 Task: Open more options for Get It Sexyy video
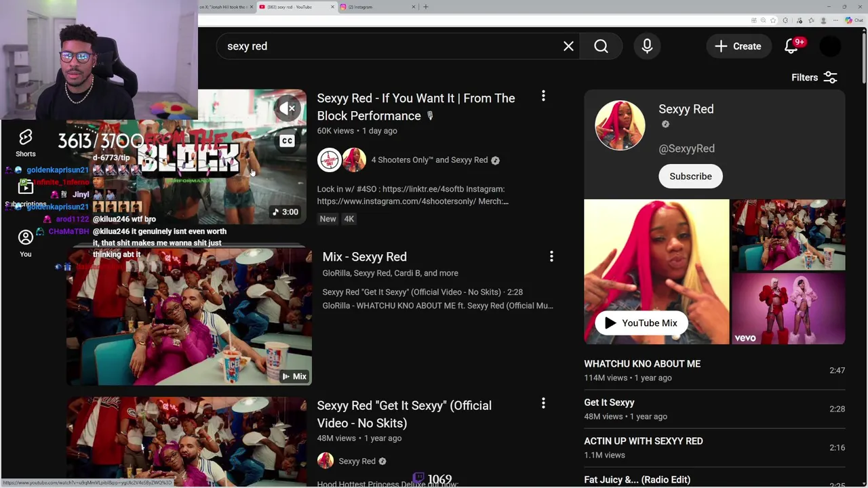[x=543, y=403]
